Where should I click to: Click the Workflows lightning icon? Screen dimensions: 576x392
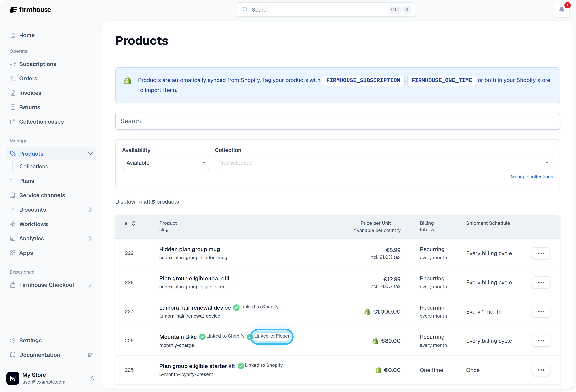point(13,224)
